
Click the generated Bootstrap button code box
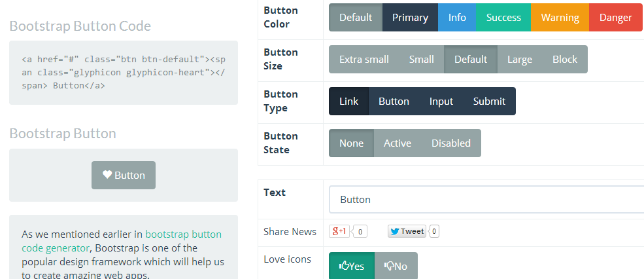point(124,73)
